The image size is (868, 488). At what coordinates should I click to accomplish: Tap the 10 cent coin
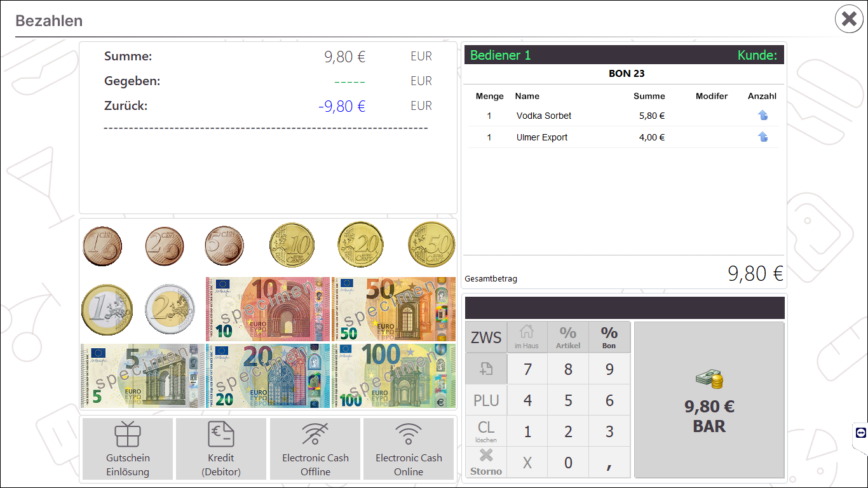[x=292, y=245]
